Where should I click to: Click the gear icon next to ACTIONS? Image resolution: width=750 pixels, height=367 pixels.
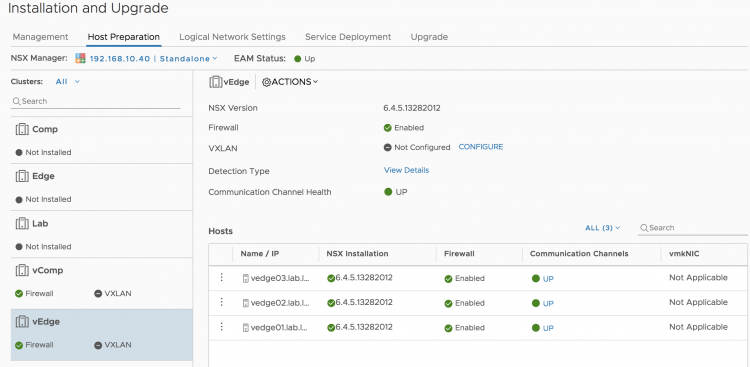coord(266,82)
